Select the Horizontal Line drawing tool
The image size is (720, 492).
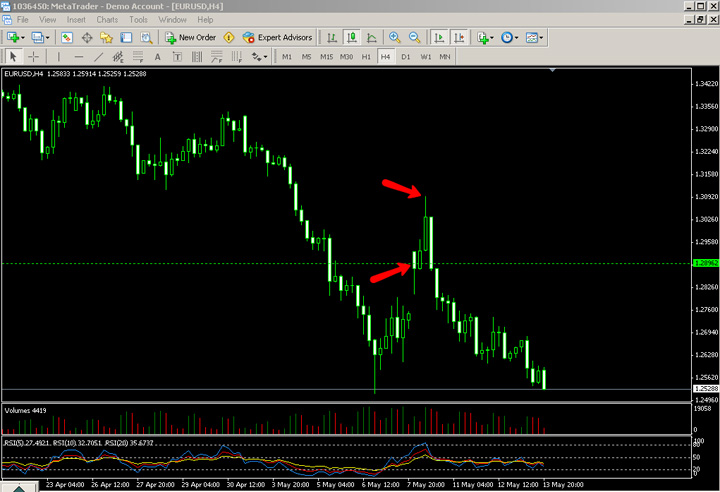click(x=79, y=57)
